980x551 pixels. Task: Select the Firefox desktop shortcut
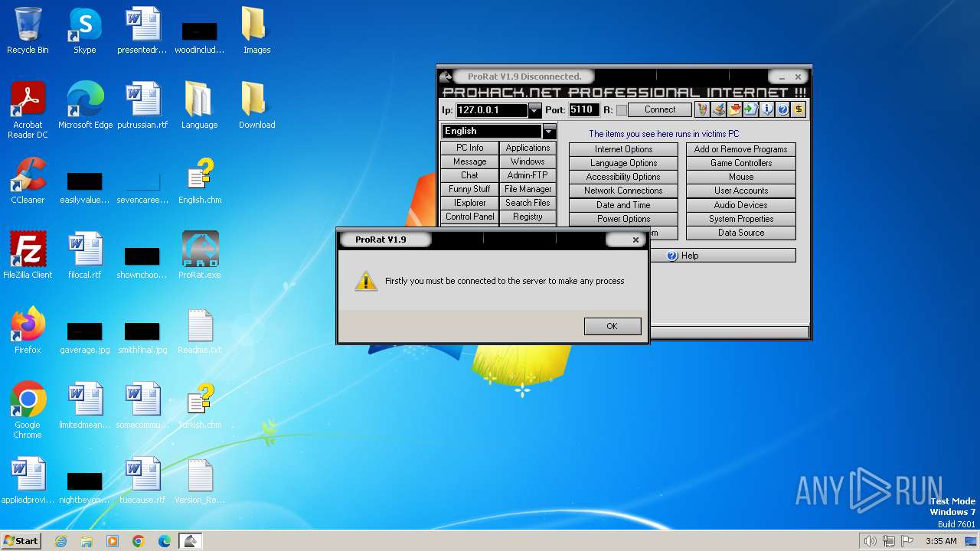pos(28,331)
